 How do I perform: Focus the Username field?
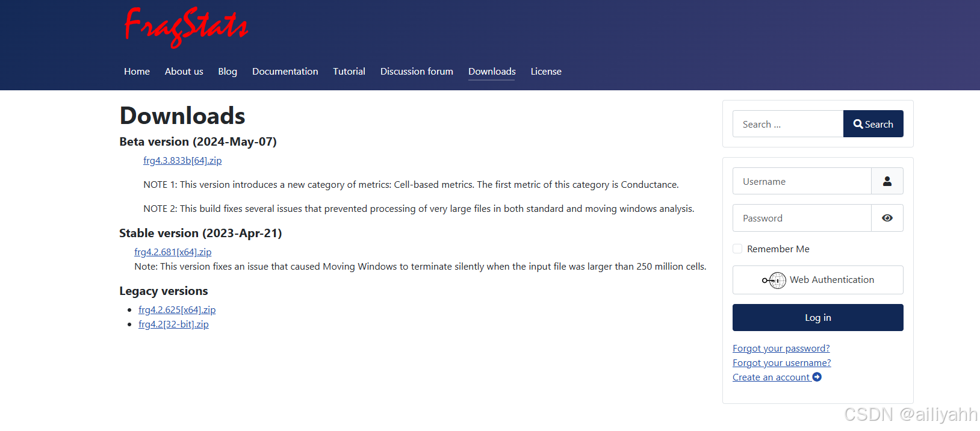(x=802, y=181)
